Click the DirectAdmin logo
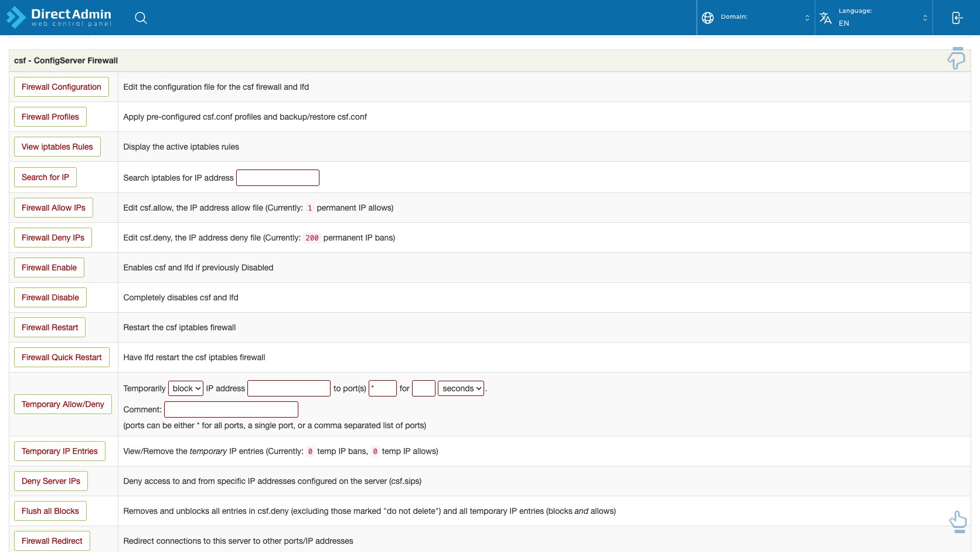Screen dimensions: 980x552 pos(59,17)
